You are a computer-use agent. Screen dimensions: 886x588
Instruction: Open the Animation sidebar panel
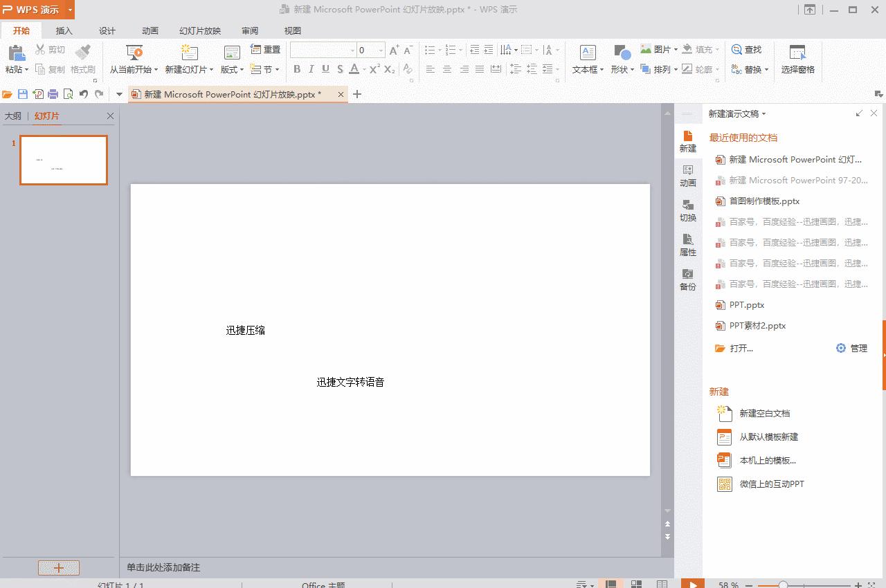687,176
